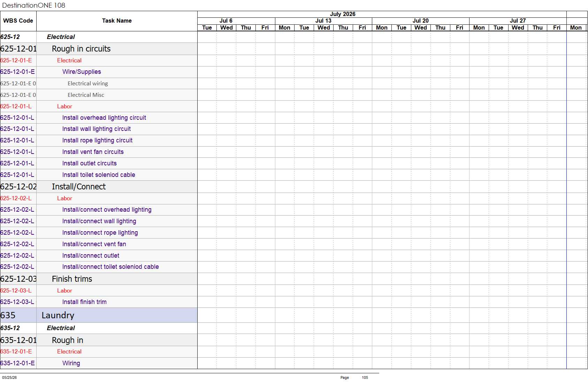Screen dimensions: 588x382
Task: Click the Rough in task under Laundry
Action: (x=67, y=340)
